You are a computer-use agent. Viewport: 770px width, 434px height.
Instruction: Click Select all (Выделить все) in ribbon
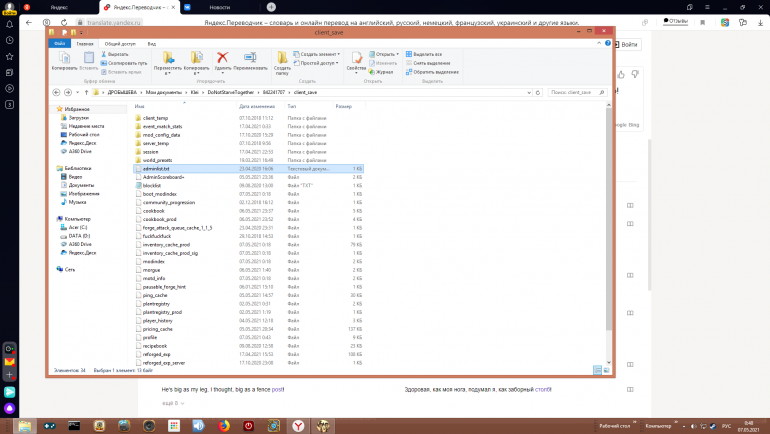coord(424,54)
